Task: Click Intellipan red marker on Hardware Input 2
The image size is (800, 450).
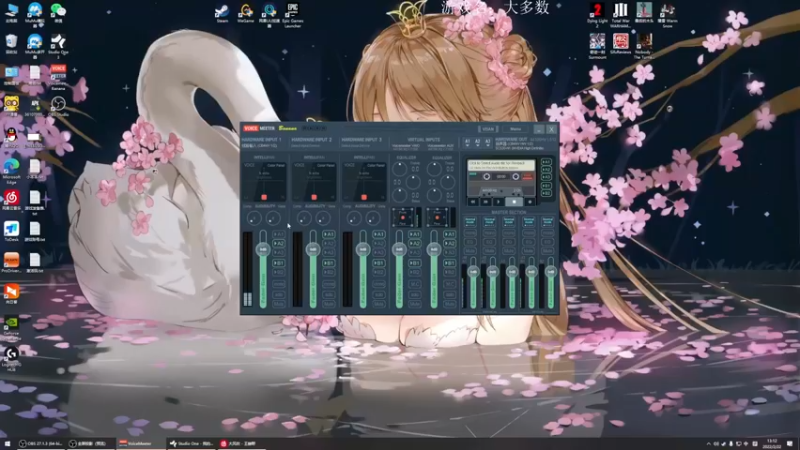Action: click(314, 197)
